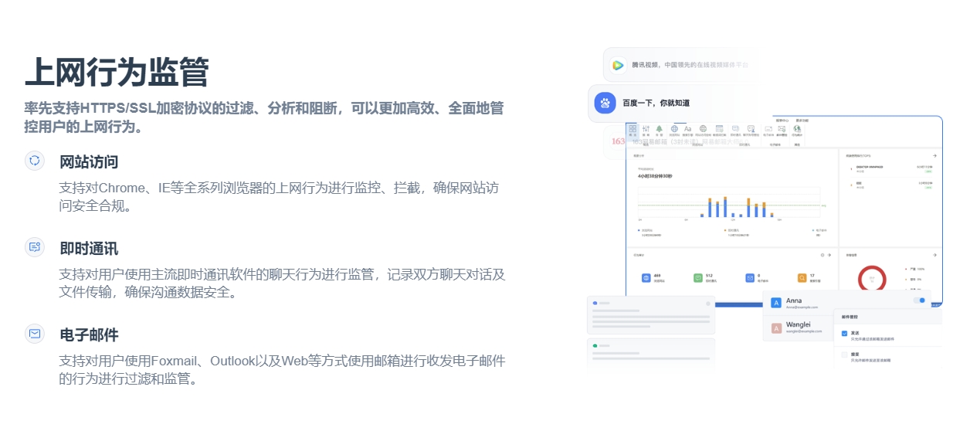980x431 pixels.
Task: Click the arrow on the alert donut card
Action: click(934, 254)
